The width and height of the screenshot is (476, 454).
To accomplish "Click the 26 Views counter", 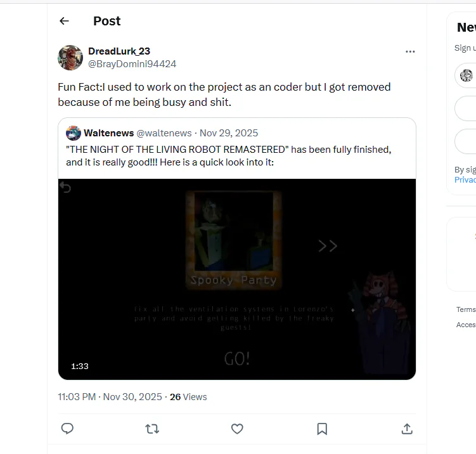I will point(188,397).
